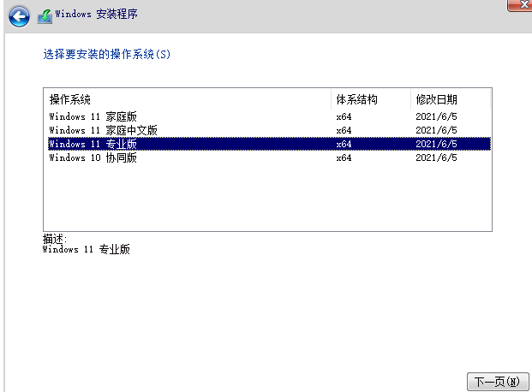Image resolution: width=532 pixels, height=392 pixels.
Task: Click 2021/6/5 in the Windows 10 协同版 row
Action: (436, 157)
